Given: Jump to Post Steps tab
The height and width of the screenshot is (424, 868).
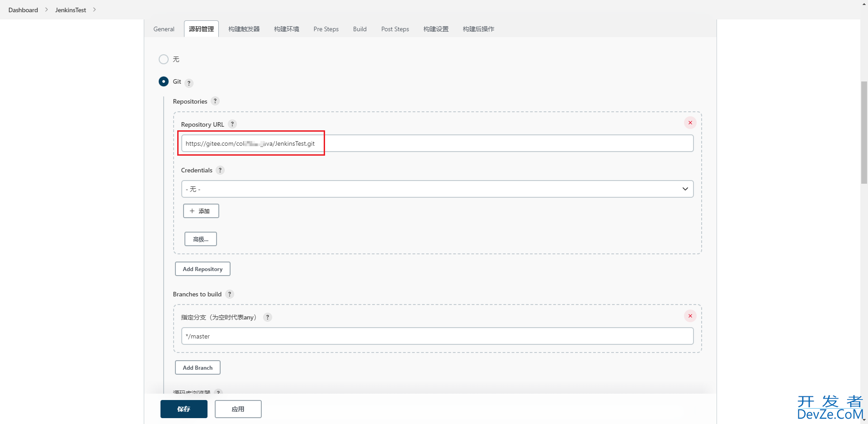Looking at the screenshot, I should coord(395,29).
